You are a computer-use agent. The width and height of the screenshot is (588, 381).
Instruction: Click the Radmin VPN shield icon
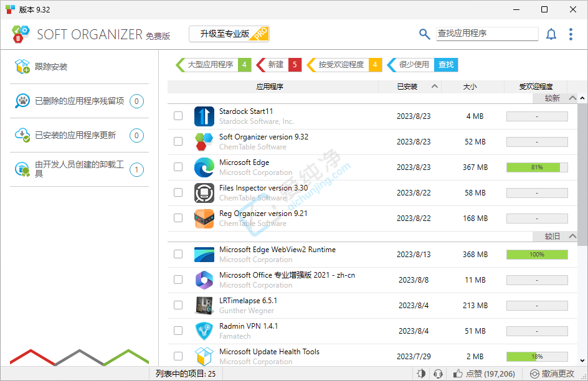(x=204, y=331)
